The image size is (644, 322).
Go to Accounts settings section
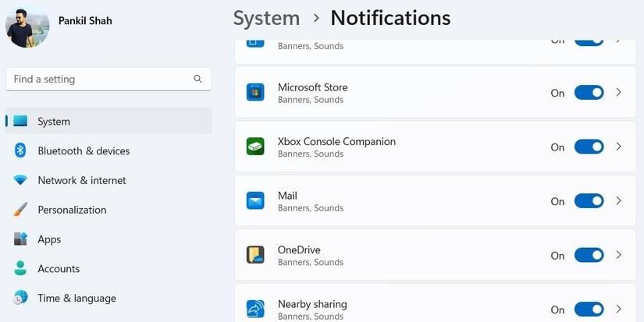click(59, 268)
